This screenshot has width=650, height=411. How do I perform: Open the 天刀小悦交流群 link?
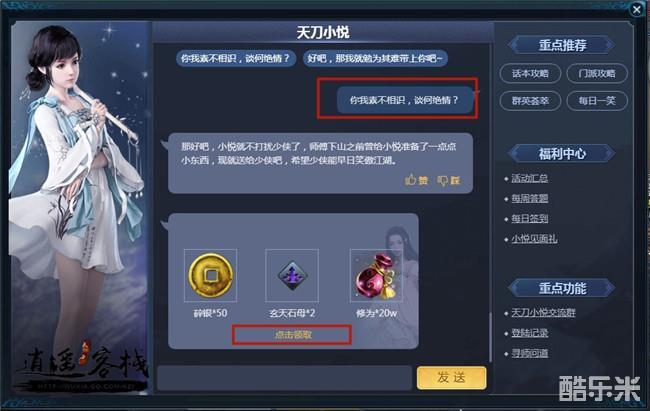point(543,313)
